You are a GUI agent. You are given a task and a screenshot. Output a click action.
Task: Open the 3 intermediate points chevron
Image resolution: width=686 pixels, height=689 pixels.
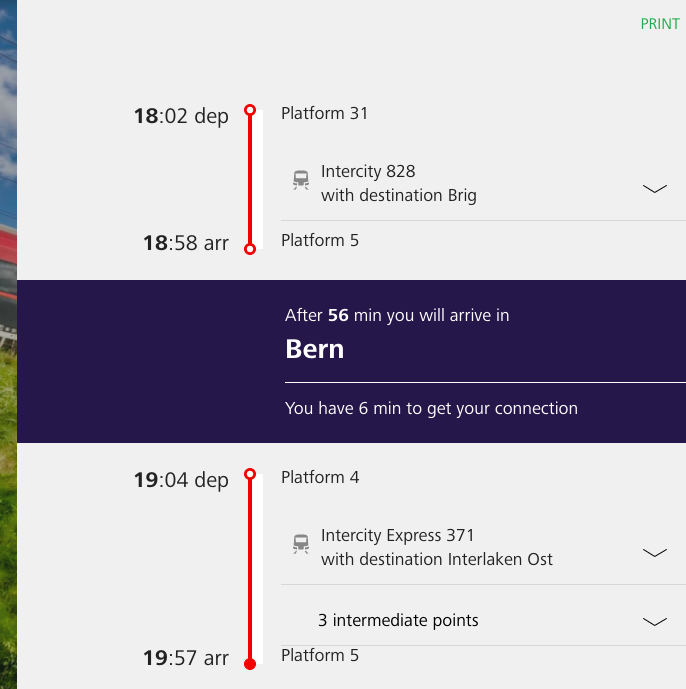(654, 621)
